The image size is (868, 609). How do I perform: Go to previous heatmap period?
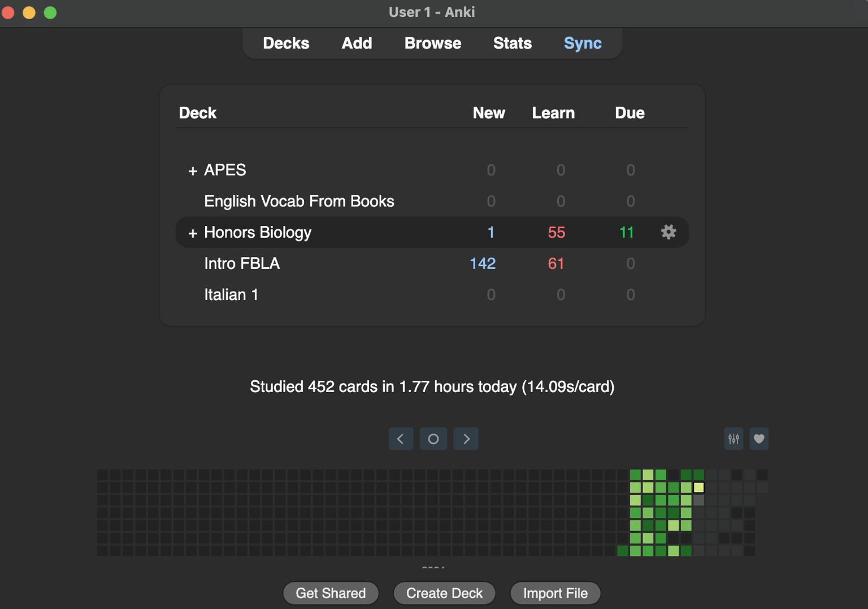pos(401,439)
